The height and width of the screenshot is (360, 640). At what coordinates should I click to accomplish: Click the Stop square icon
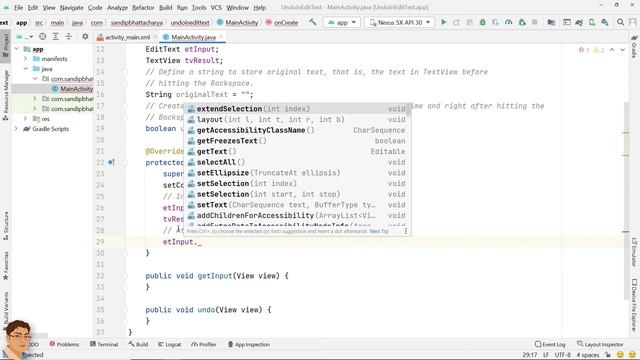[x=535, y=22]
